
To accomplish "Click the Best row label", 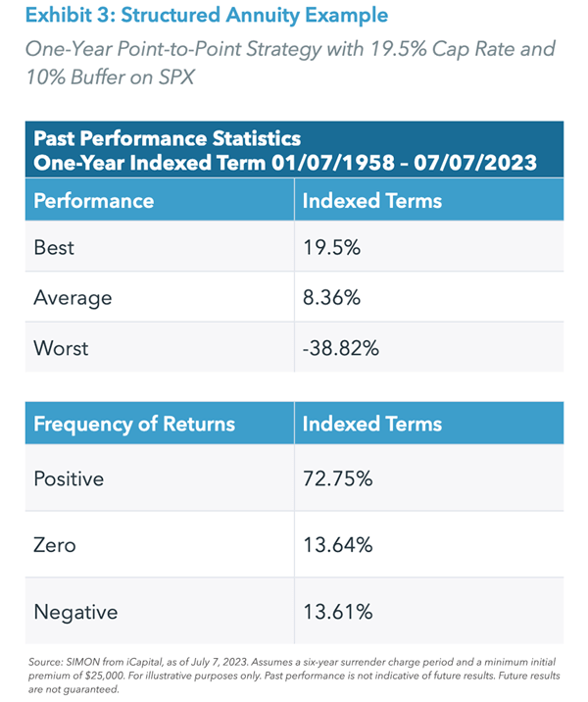I will 53,248.
